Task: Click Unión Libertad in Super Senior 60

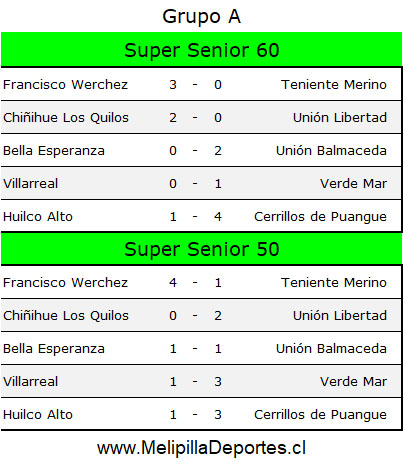Action: (340, 118)
